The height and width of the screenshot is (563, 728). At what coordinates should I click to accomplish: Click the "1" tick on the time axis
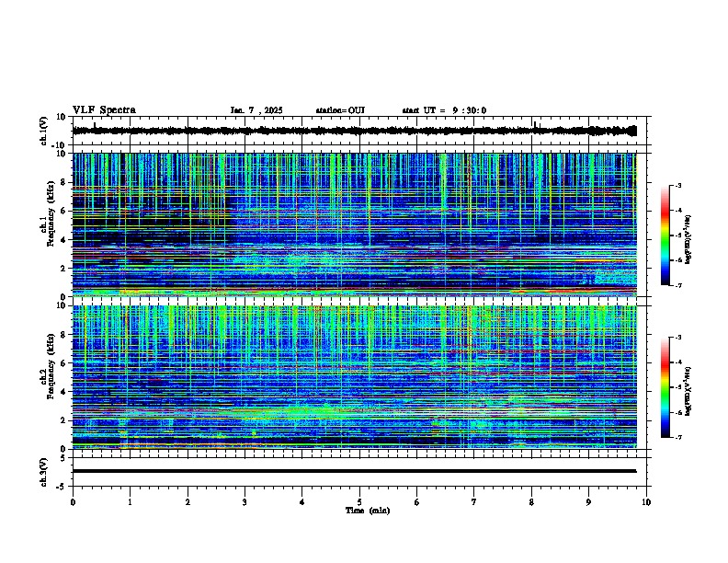[x=130, y=502]
